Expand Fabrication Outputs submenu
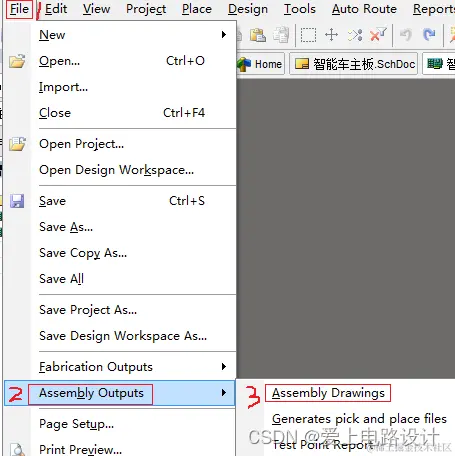Screen dimensions: 455x456 pyautogui.click(x=133, y=367)
